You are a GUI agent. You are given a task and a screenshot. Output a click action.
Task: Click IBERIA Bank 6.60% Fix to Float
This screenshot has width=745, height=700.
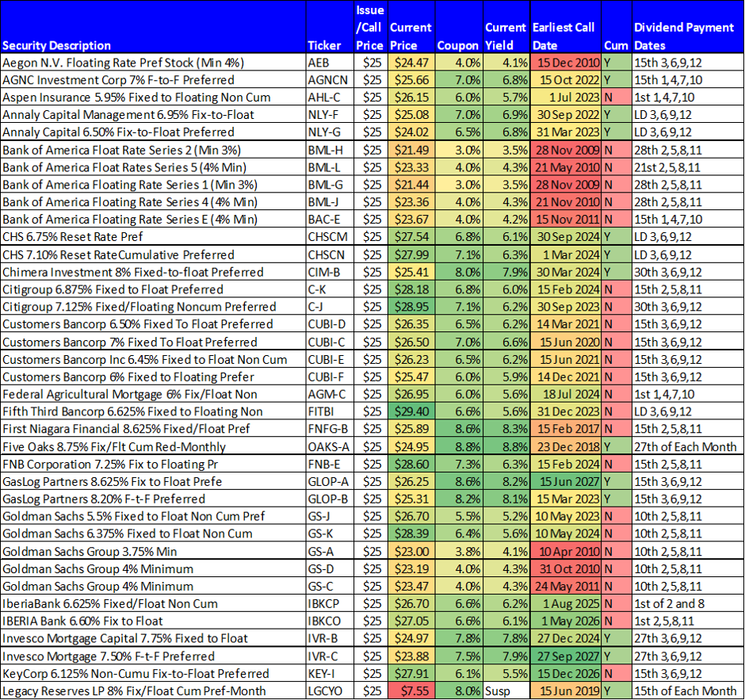[x=153, y=621]
